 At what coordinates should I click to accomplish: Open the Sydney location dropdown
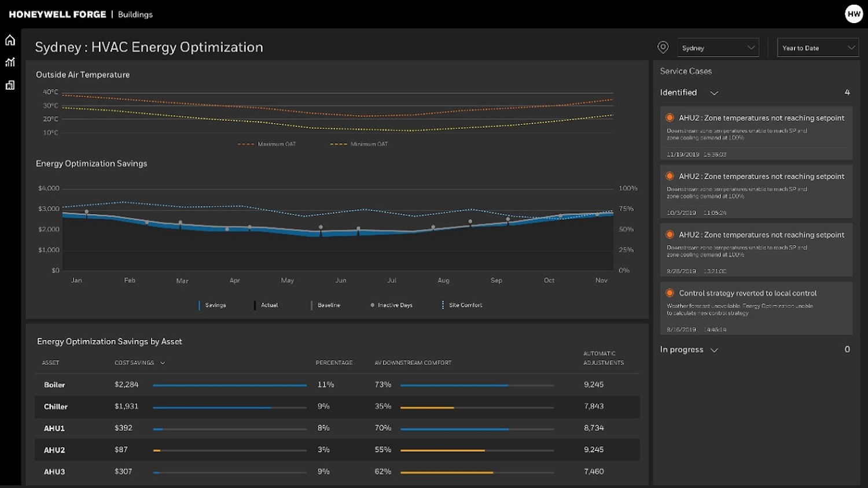pyautogui.click(x=718, y=48)
